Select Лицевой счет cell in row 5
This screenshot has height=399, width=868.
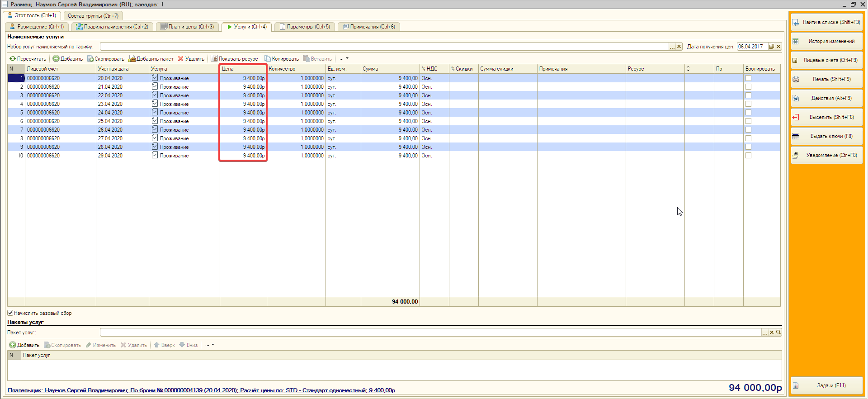click(x=61, y=113)
